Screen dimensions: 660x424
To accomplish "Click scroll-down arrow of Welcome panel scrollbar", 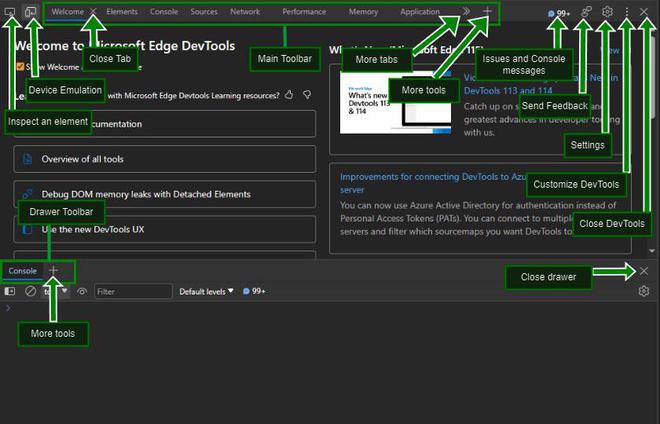I will click(x=652, y=251).
